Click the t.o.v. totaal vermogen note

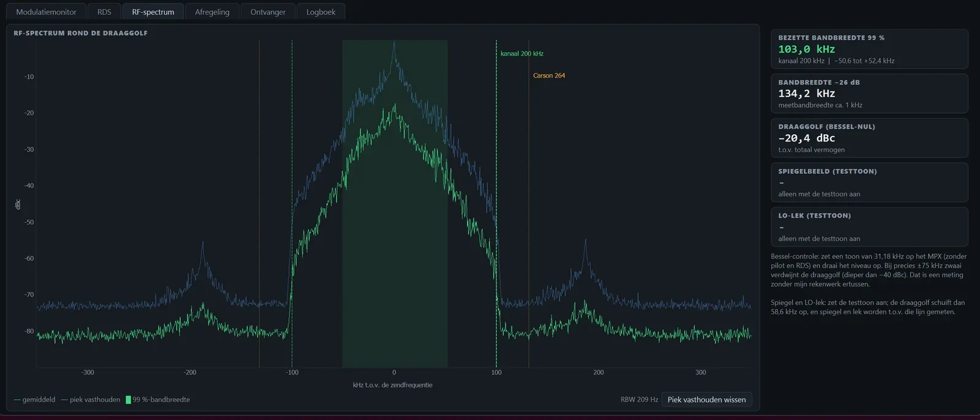[x=812, y=150]
